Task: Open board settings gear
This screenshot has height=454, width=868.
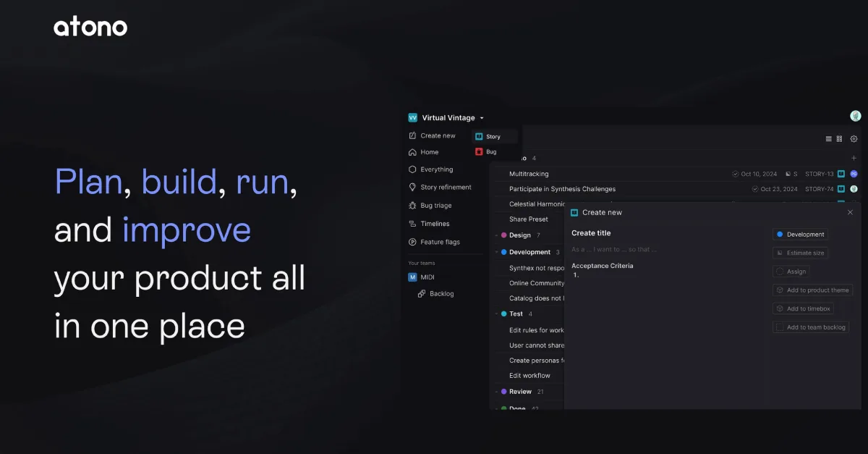Action: (854, 139)
